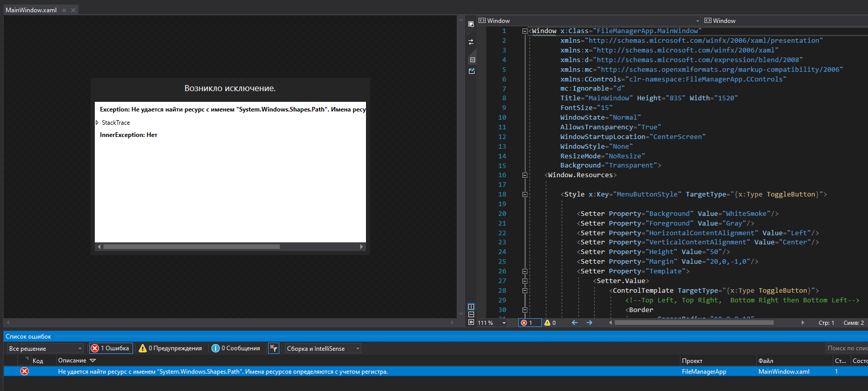
Task: Sort by the Код column header
Action: tap(38, 360)
